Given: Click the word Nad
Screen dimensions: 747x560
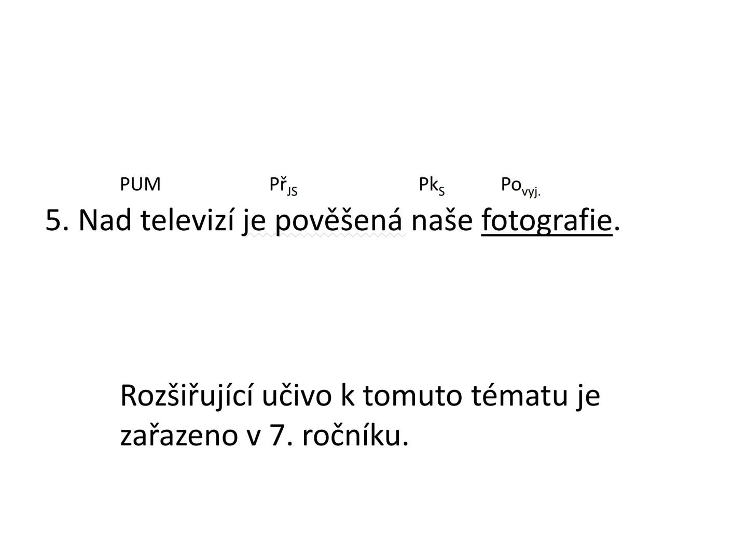Looking at the screenshot, I should click(x=104, y=220).
